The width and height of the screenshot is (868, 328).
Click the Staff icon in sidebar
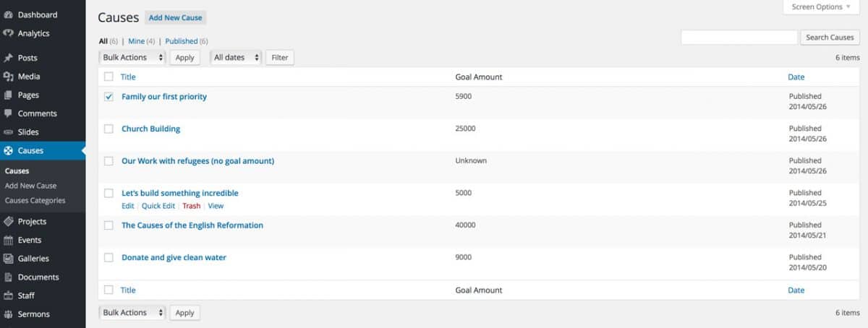(8, 295)
